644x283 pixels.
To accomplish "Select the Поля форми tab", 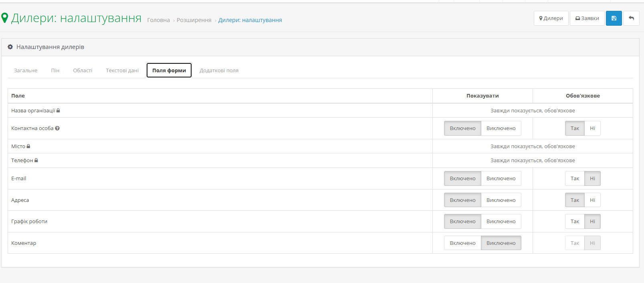I will [169, 70].
